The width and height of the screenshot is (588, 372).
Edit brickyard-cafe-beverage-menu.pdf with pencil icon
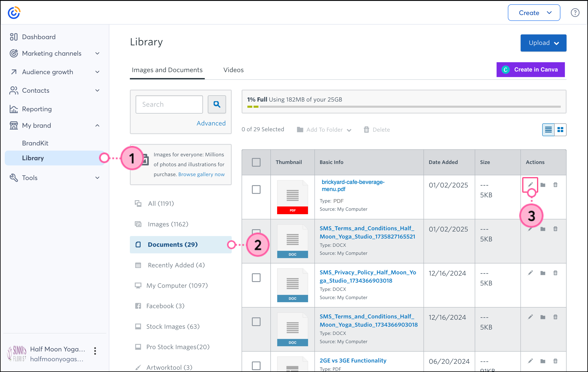[530, 185]
